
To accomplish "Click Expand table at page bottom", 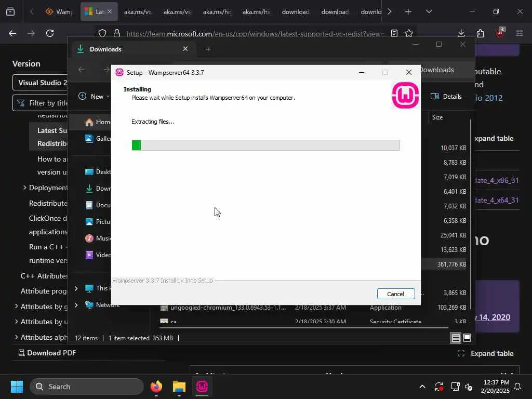I will (x=485, y=353).
